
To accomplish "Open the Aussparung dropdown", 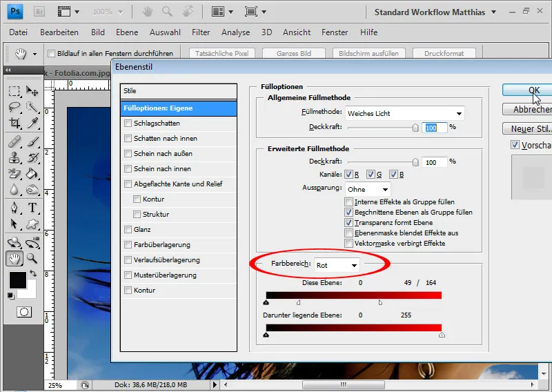I will pyautogui.click(x=368, y=190).
